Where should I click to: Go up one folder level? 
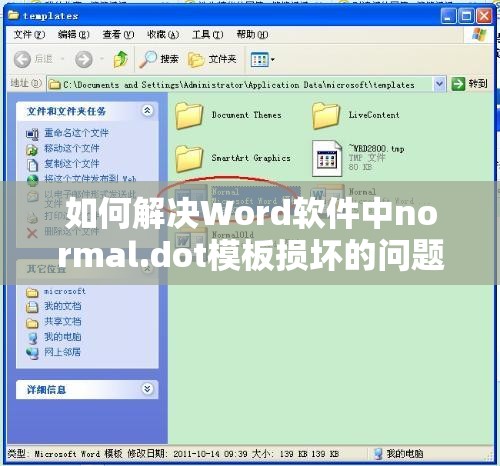[x=121, y=59]
